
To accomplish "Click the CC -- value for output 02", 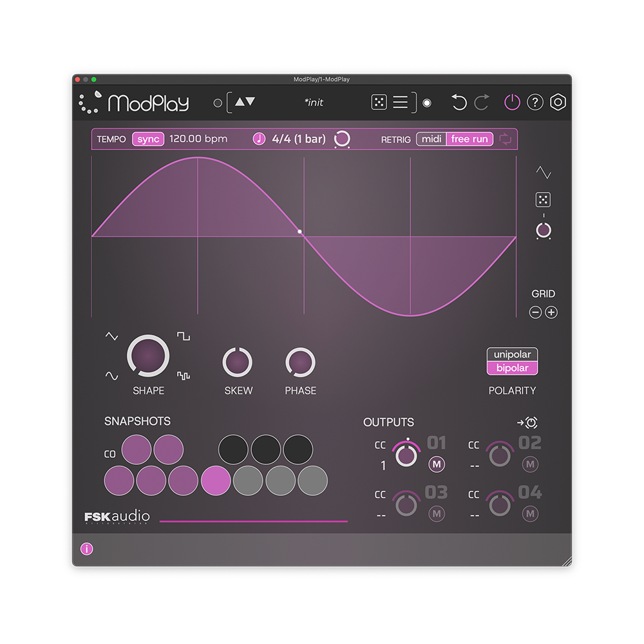I will pos(475,466).
